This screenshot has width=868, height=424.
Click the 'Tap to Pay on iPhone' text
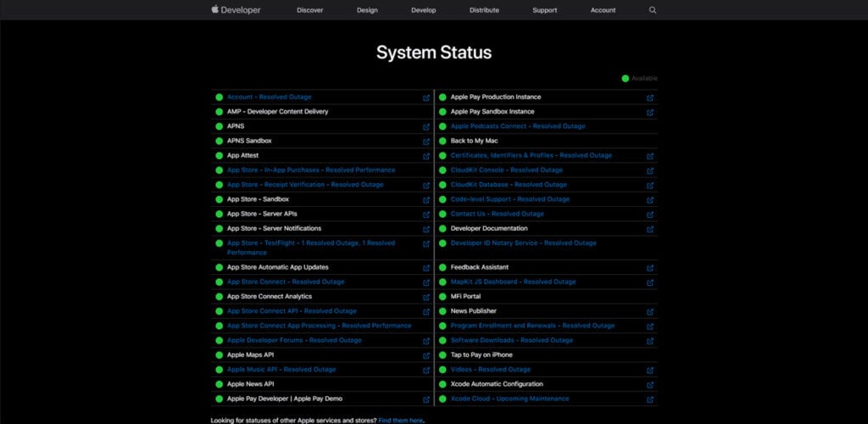tap(481, 354)
